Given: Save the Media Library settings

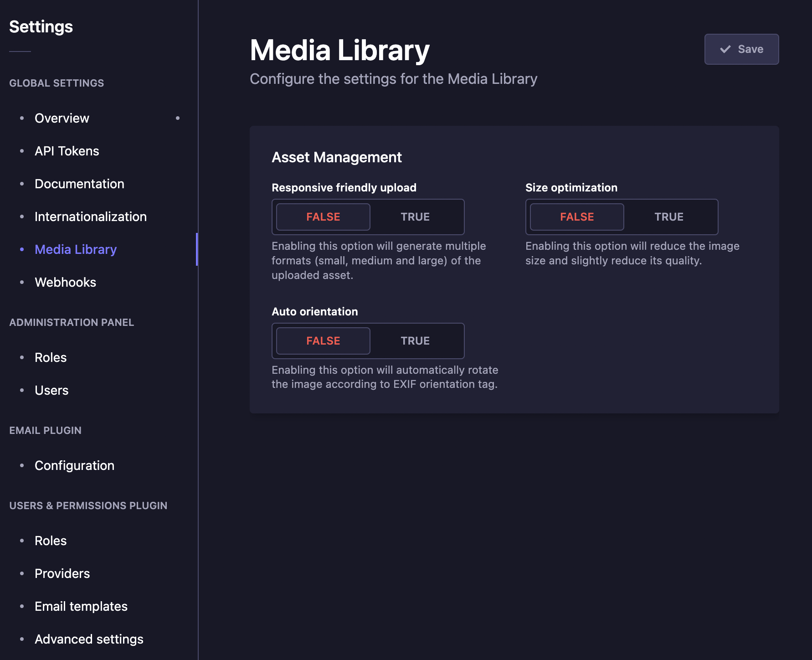Looking at the screenshot, I should 741,49.
